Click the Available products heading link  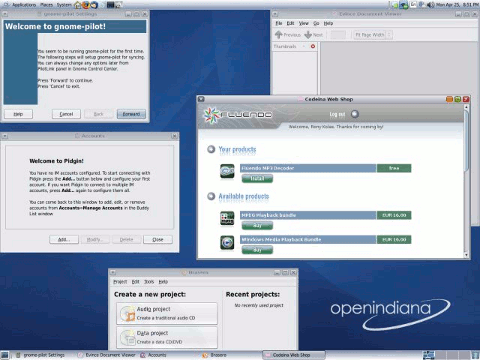click(244, 196)
